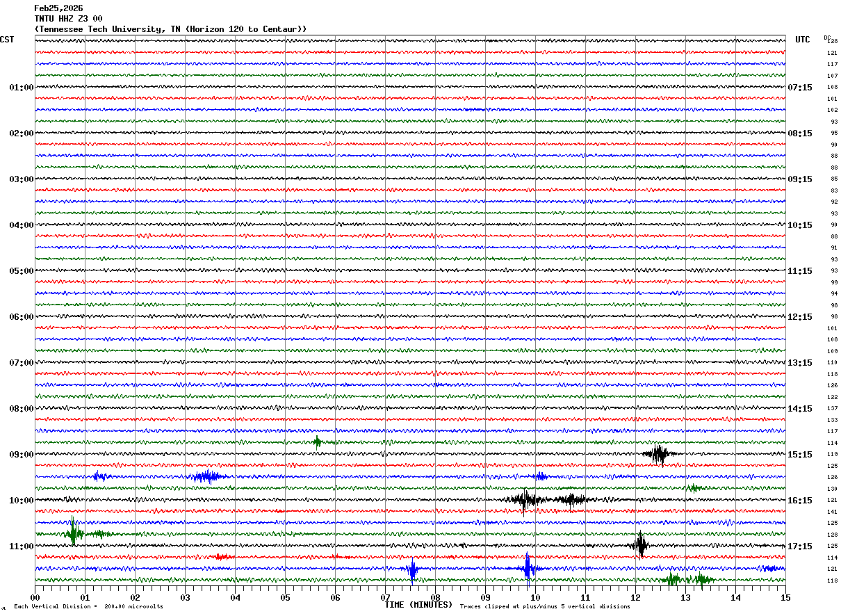841x616 pixels.
Task: Click the CST timezone label
Action: (x=7, y=40)
